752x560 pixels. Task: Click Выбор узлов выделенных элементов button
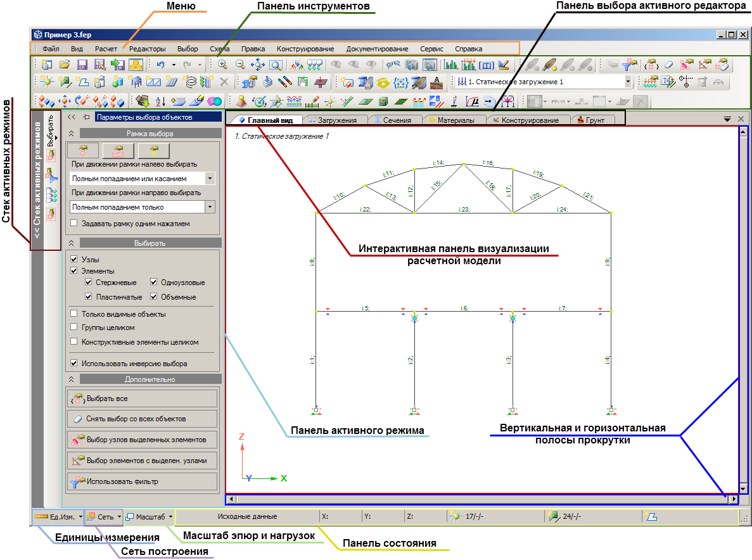(x=142, y=440)
